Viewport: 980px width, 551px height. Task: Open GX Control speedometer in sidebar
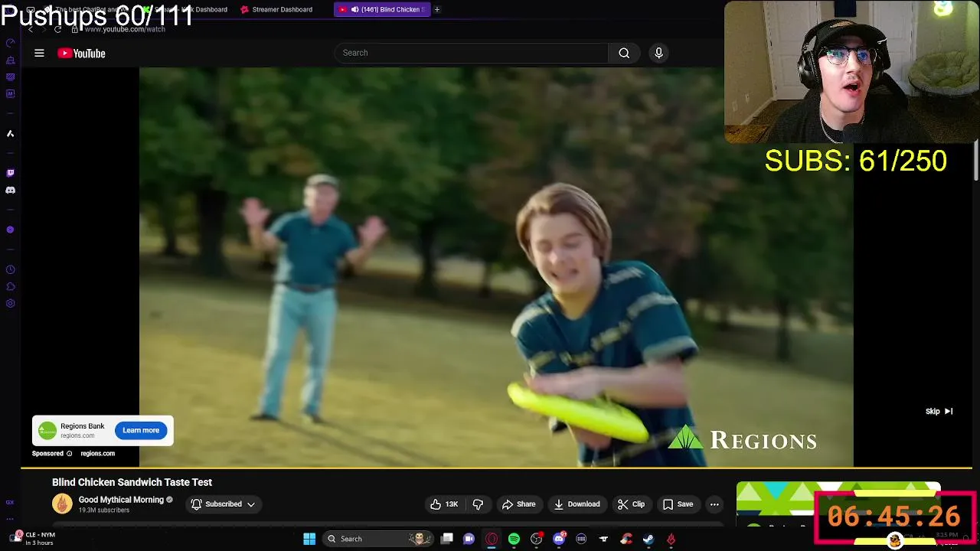click(10, 43)
